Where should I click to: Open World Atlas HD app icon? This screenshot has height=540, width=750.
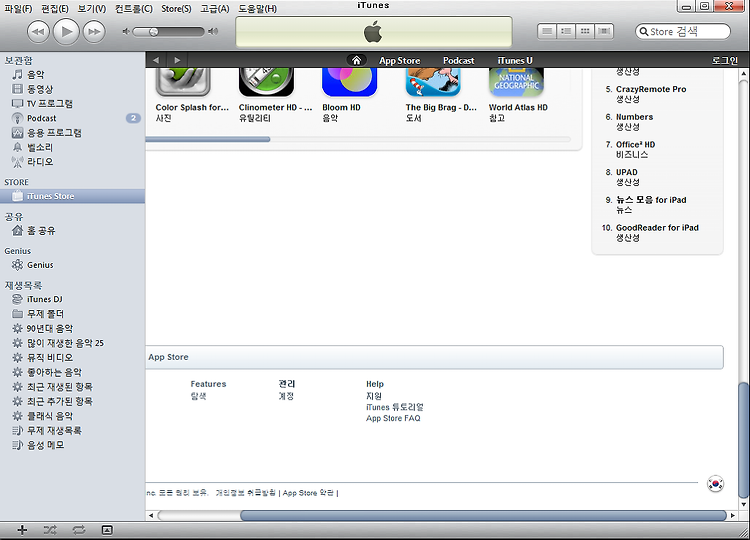[x=516, y=82]
